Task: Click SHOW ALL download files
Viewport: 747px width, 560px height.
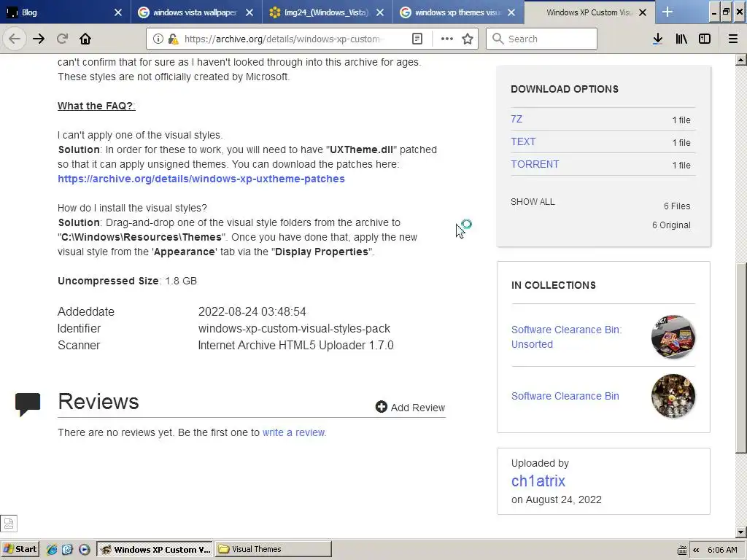Action: pos(533,202)
